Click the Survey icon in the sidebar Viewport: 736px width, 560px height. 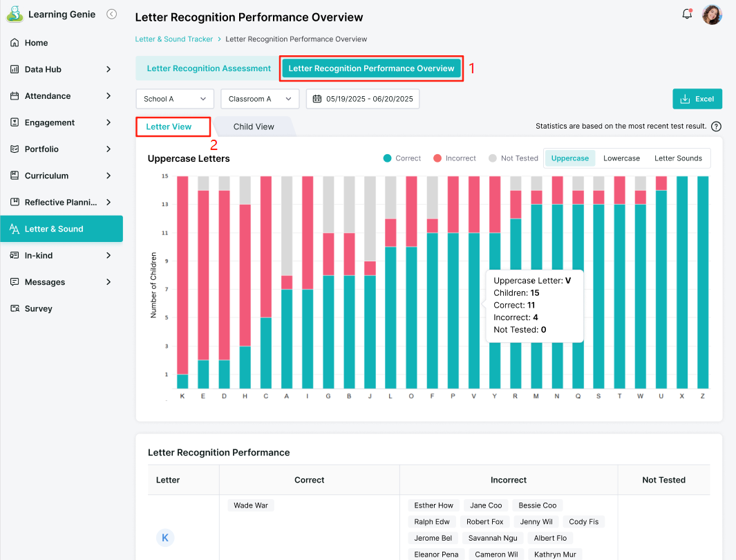(15, 308)
